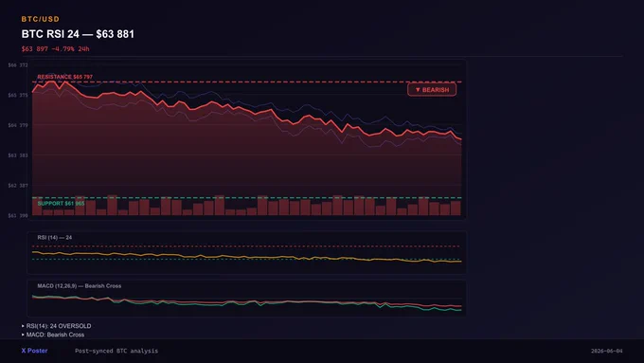Click the $66 372 y-axis label
The image size is (644, 363).
18,65
